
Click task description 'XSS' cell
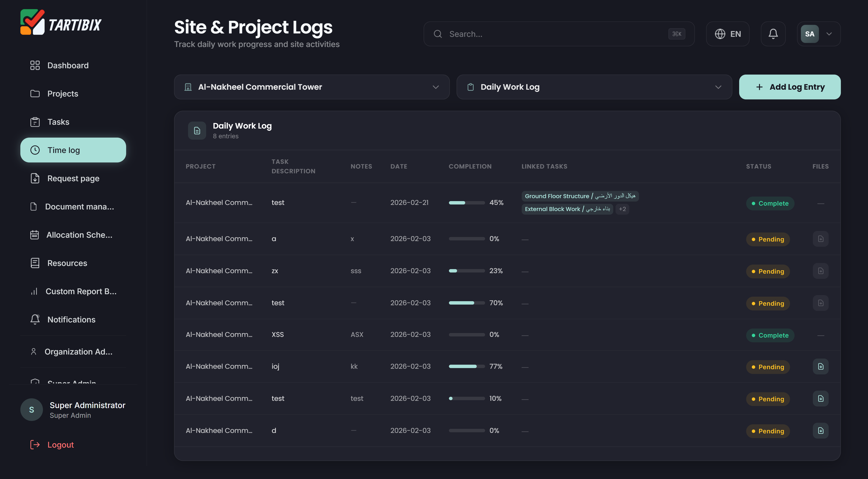pyautogui.click(x=278, y=334)
